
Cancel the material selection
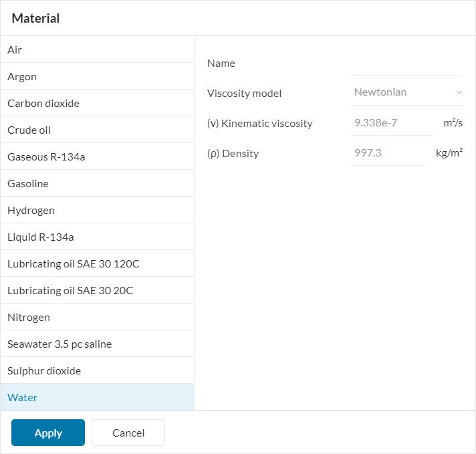coord(128,433)
